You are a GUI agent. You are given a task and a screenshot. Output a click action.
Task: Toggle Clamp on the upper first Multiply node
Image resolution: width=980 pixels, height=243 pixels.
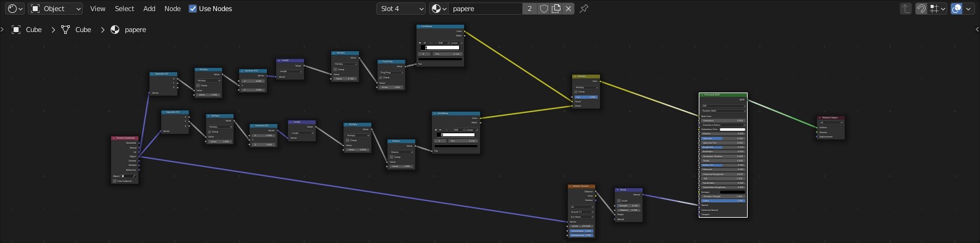[198, 85]
